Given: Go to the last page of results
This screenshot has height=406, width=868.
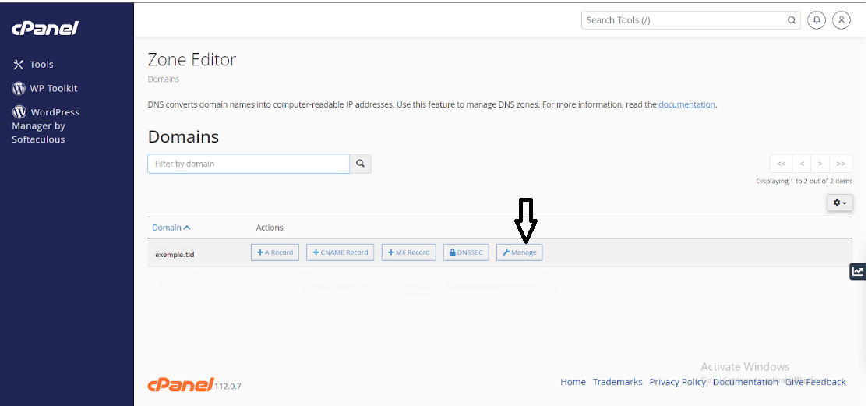Looking at the screenshot, I should tap(840, 164).
